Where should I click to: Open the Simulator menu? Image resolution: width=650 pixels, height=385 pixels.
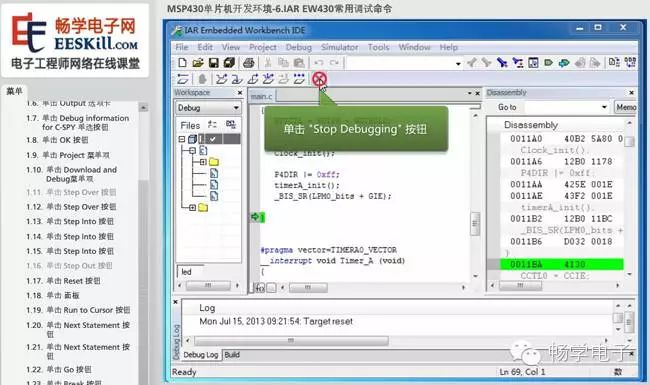click(339, 47)
